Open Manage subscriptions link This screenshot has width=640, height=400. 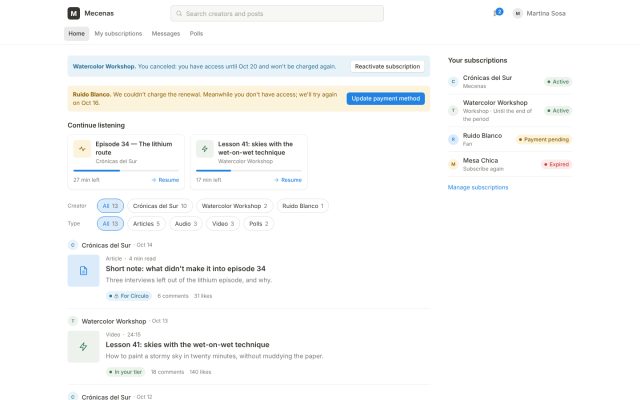478,187
